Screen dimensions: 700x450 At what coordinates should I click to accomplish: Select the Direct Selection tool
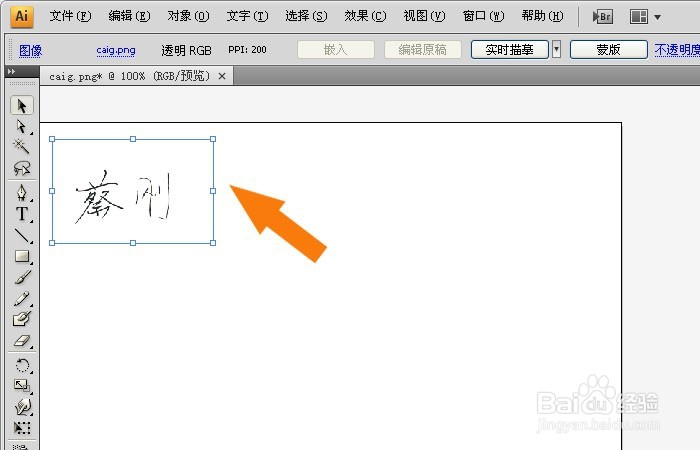click(x=21, y=127)
